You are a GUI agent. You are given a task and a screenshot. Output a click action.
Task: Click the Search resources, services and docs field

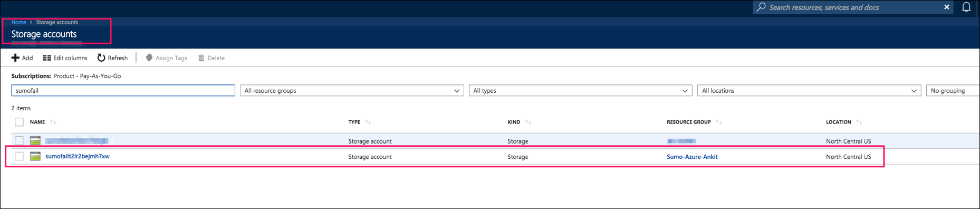tap(853, 7)
